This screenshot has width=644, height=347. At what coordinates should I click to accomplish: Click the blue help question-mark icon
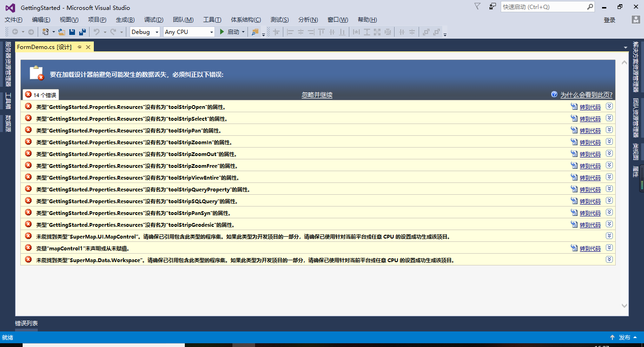point(554,94)
